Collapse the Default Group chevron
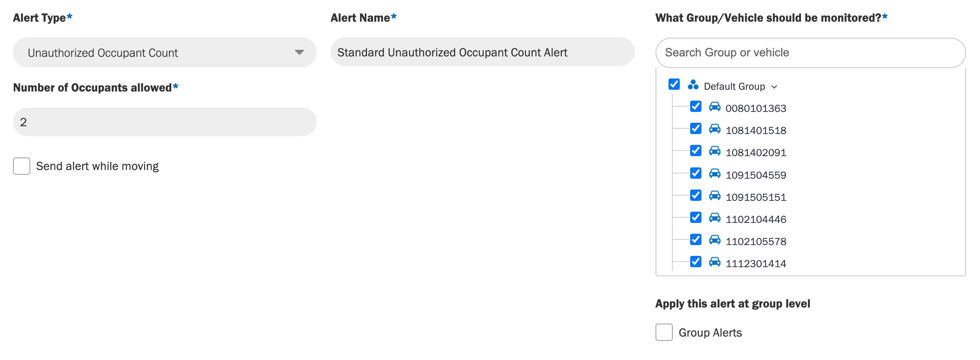 [774, 87]
